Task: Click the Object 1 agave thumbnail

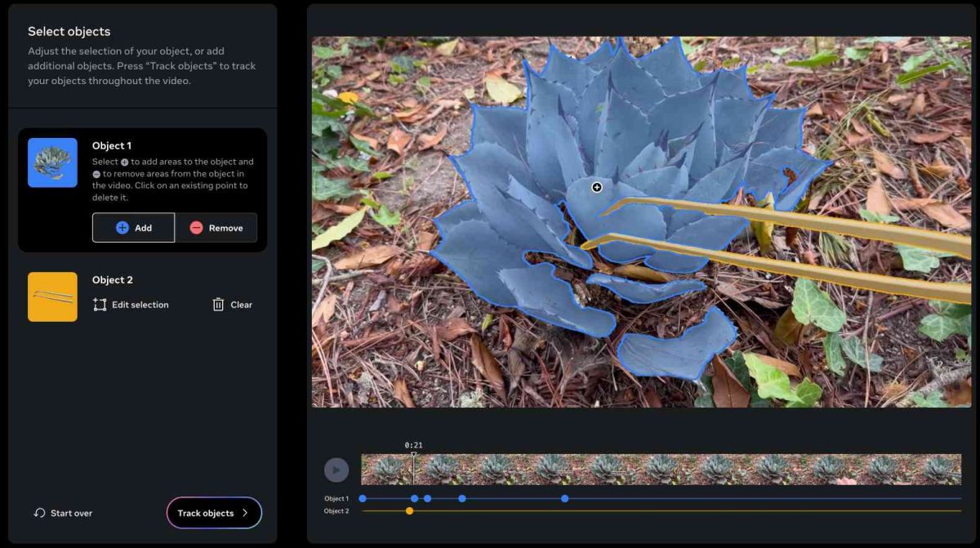Action: 52,163
